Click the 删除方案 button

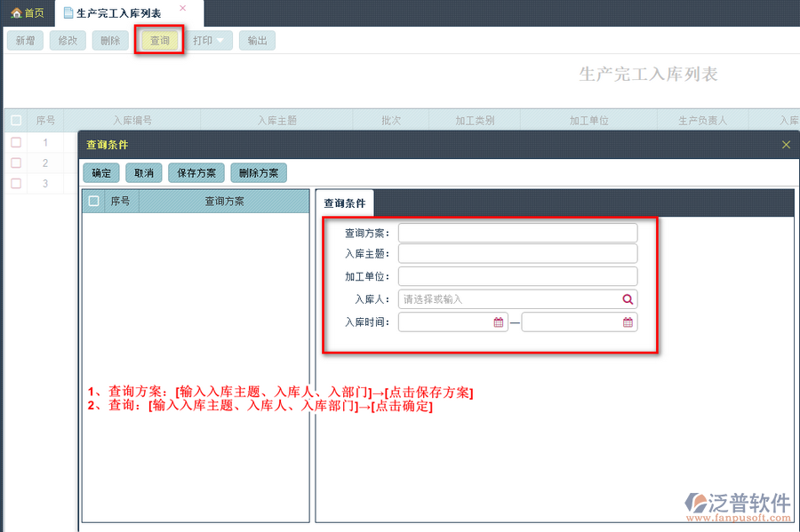[x=259, y=173]
